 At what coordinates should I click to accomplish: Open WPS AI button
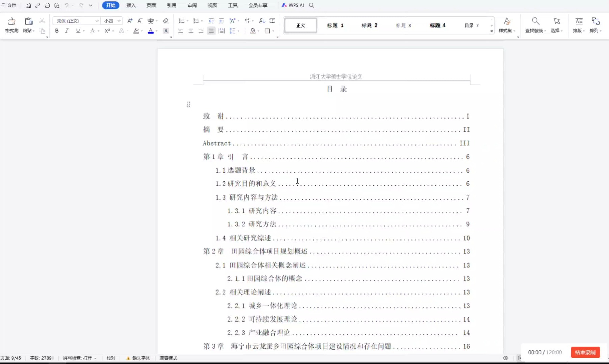coord(293,5)
